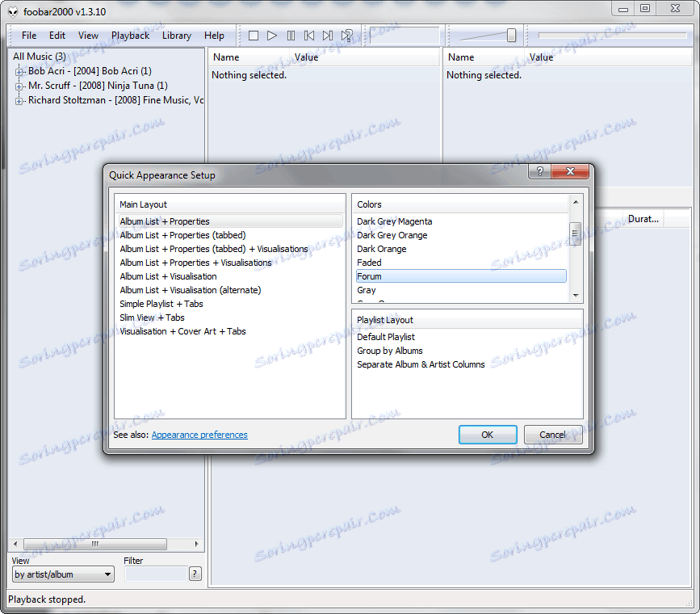Click the Stop playback button
Viewport: 700px width, 614px height.
coord(254,36)
